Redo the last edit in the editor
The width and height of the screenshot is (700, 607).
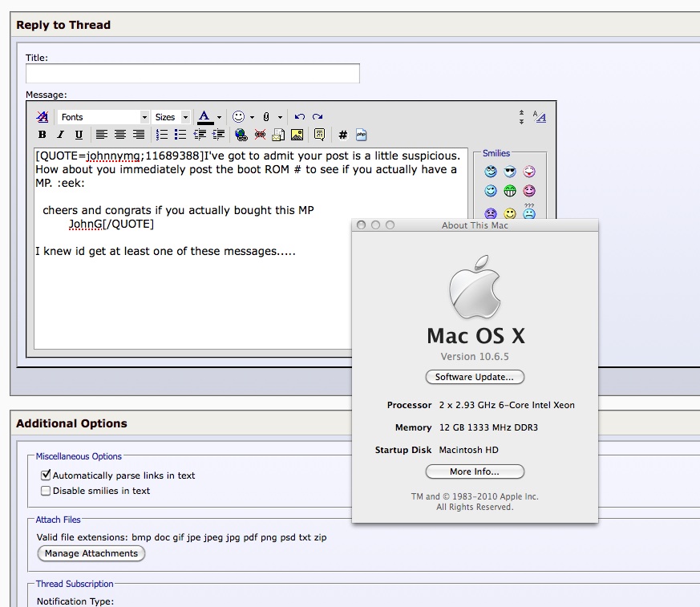[318, 116]
